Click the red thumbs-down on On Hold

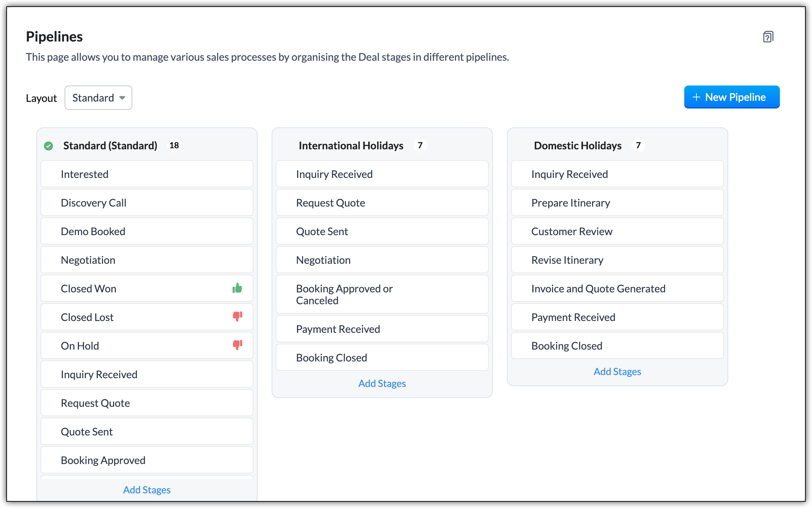click(x=237, y=345)
